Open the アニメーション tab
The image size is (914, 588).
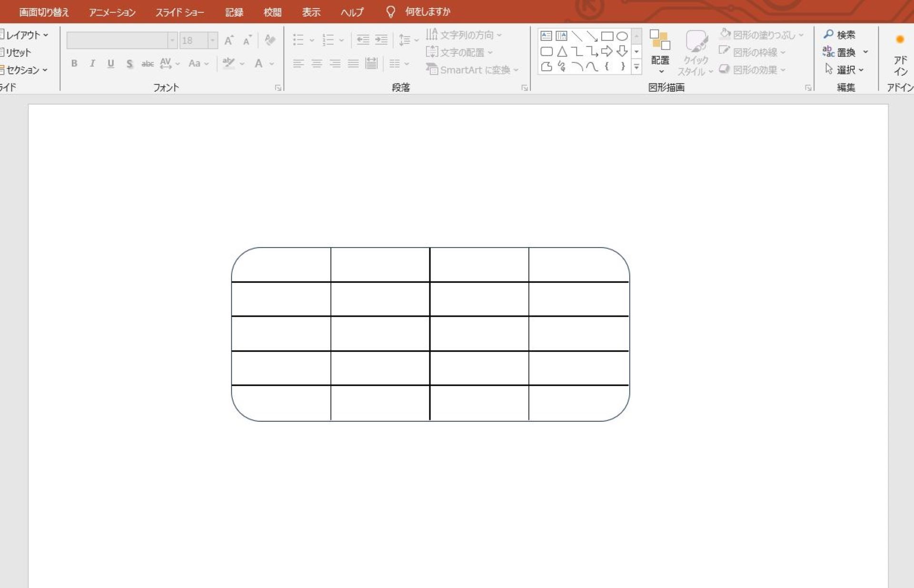tap(112, 12)
